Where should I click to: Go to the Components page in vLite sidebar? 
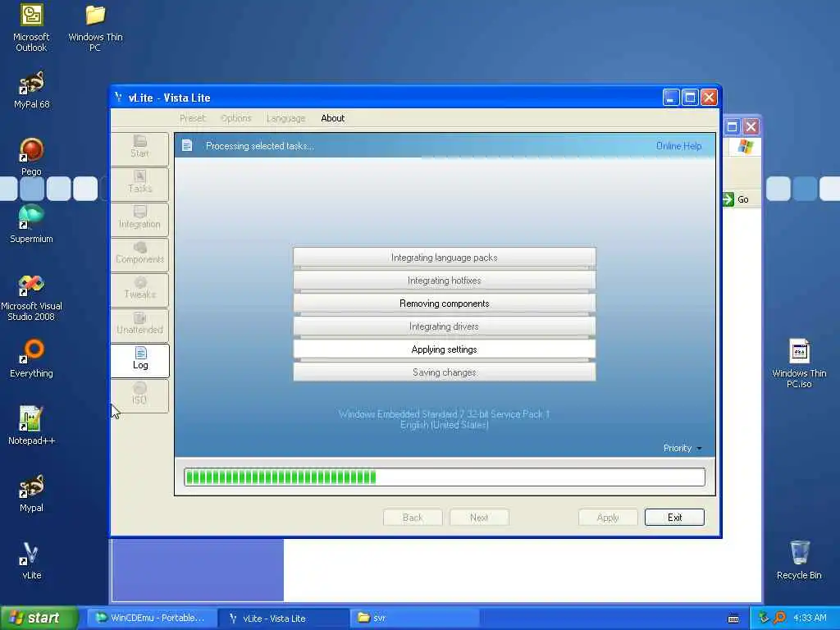139,254
